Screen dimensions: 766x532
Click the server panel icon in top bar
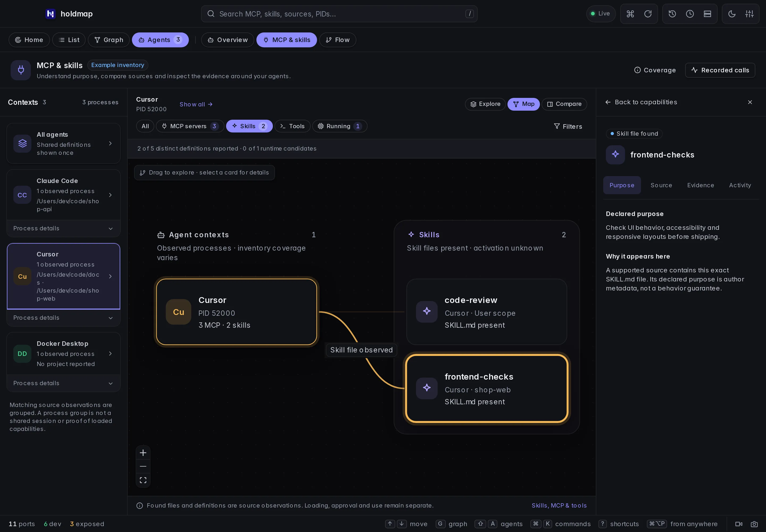(x=707, y=14)
